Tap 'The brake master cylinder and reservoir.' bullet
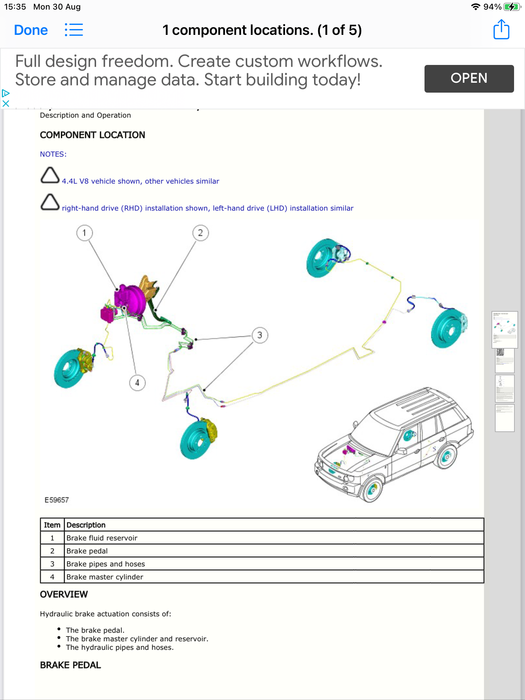 click(137, 639)
